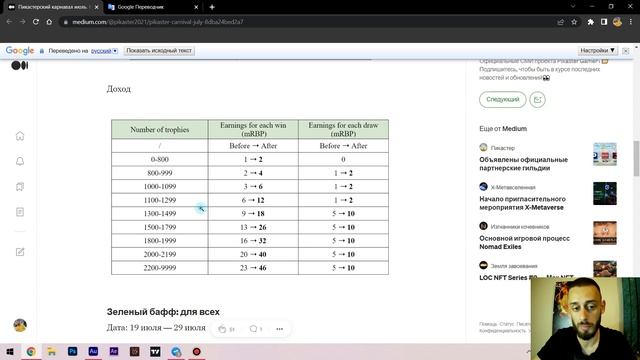The height and width of the screenshot is (360, 640).
Task: Bookmark this page with the star
Action: pos(574,22)
